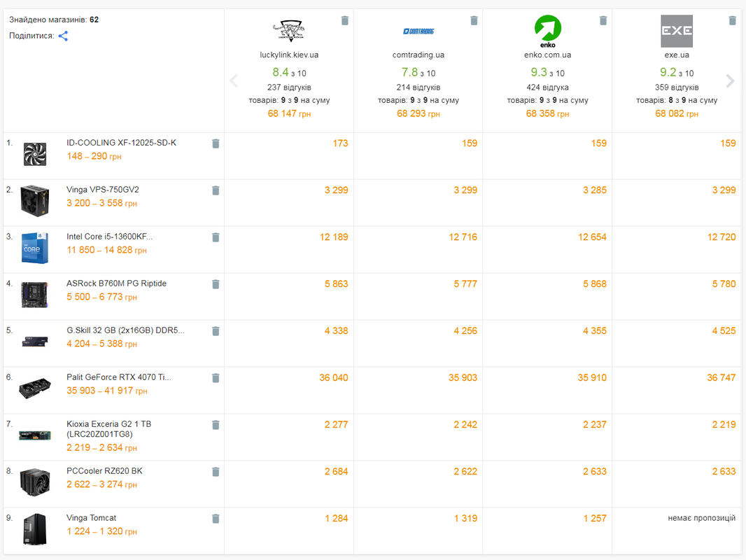Image resolution: width=746 pixels, height=560 pixels.
Task: Show next stores with right chevron
Action: click(731, 81)
